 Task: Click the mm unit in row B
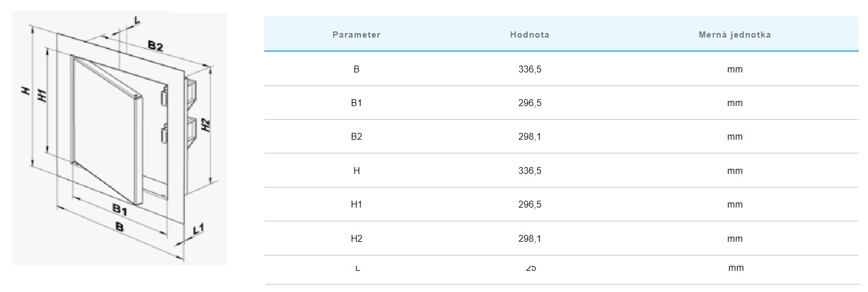[735, 70]
